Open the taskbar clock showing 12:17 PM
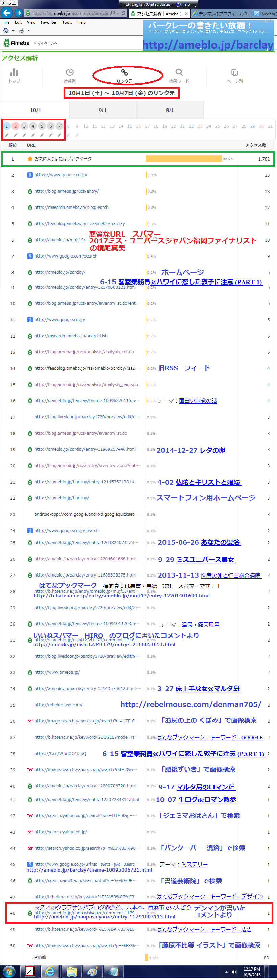Viewport: 277px width, 980px height. [252, 972]
